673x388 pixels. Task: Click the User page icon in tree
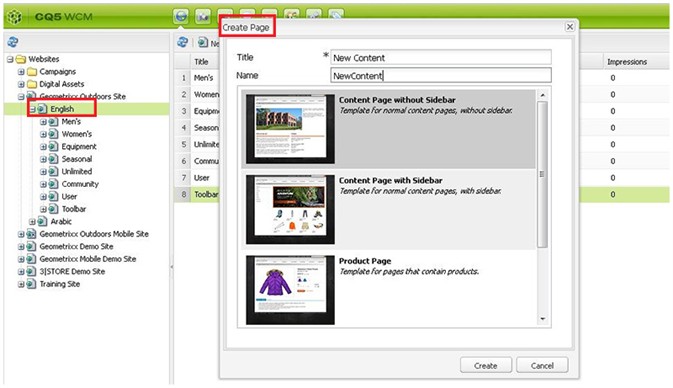(x=53, y=196)
